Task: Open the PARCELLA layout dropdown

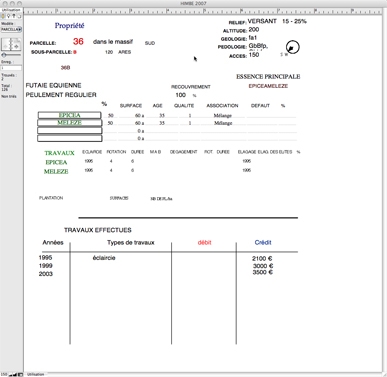Action: (x=11, y=29)
